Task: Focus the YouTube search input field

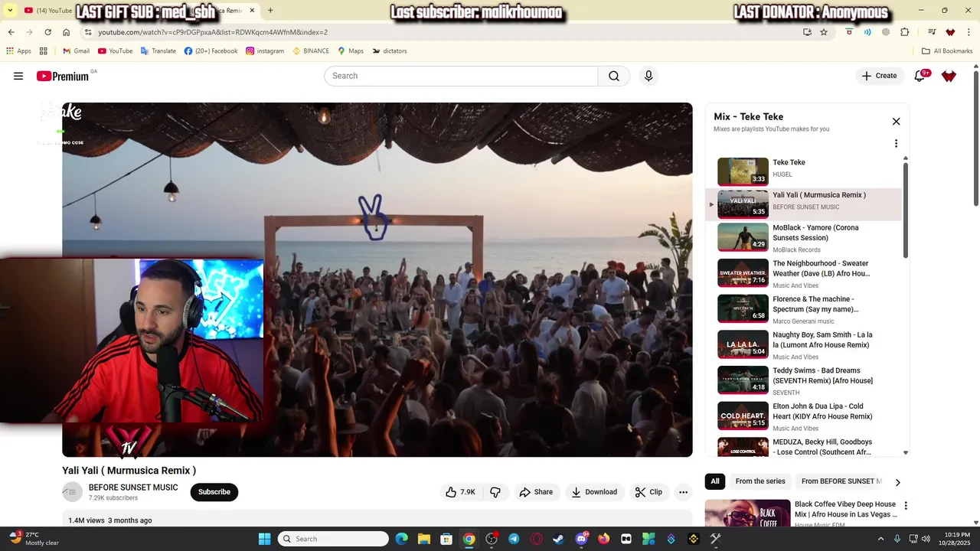Action: 461,76
